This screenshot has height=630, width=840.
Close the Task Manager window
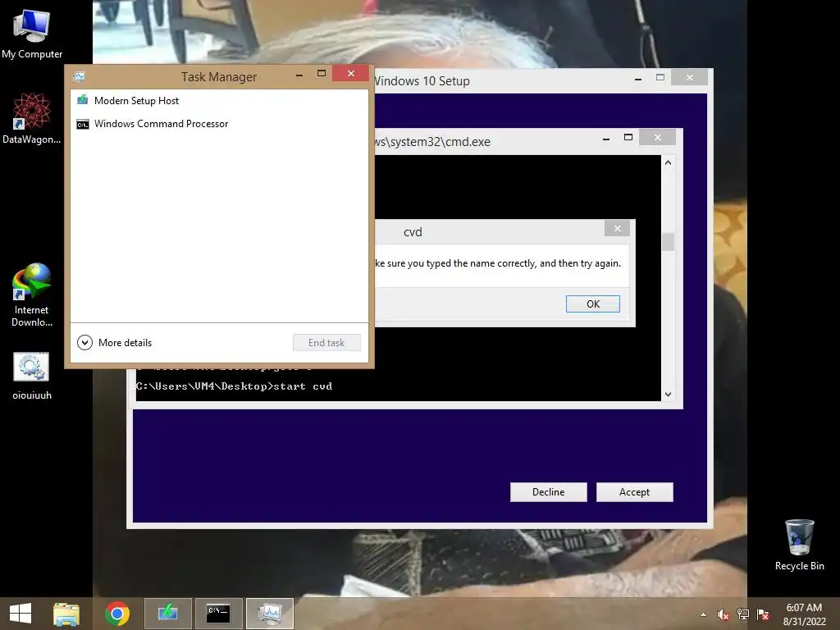pyautogui.click(x=351, y=73)
